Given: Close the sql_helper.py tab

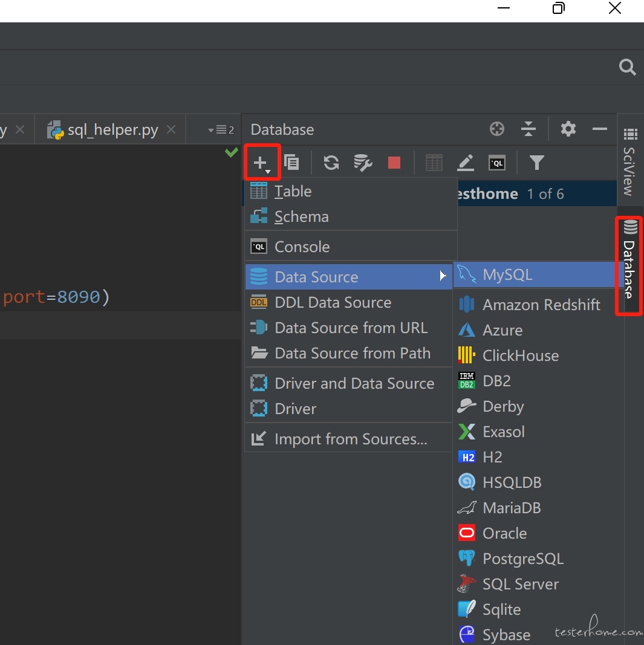Looking at the screenshot, I should (171, 130).
